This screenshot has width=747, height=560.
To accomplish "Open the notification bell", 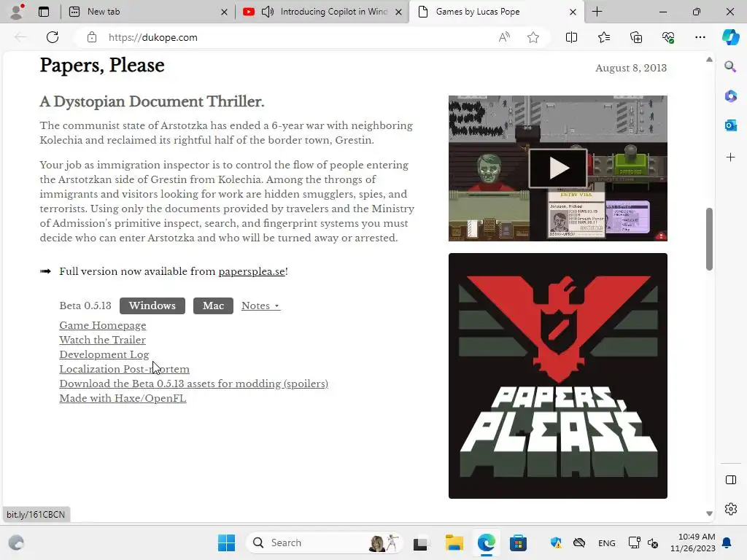I will [x=727, y=542].
